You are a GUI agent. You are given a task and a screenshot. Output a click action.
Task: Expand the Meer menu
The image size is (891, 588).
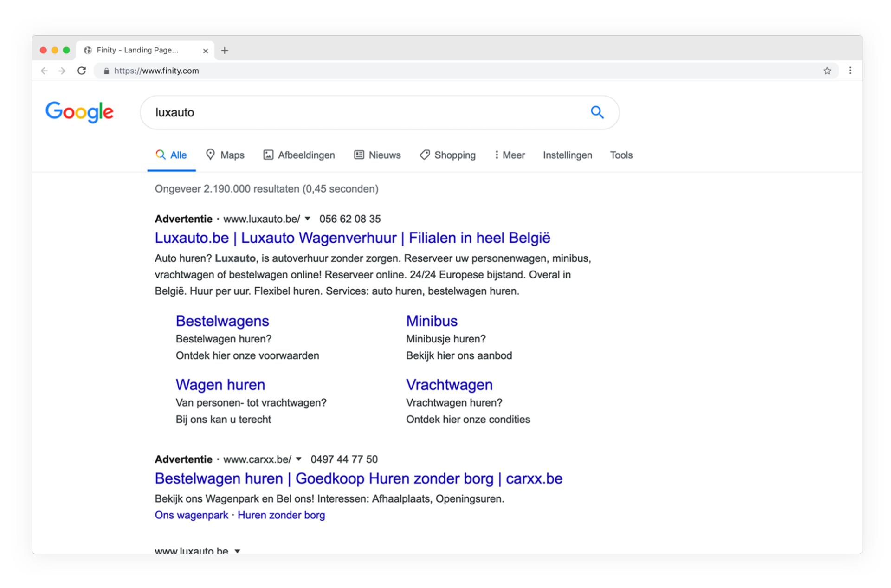click(x=510, y=155)
